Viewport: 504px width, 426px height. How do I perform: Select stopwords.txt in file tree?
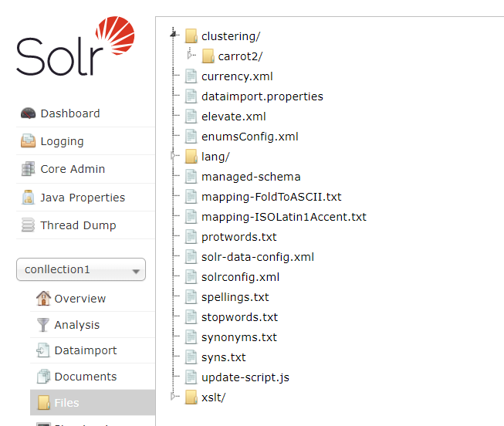coord(239,317)
